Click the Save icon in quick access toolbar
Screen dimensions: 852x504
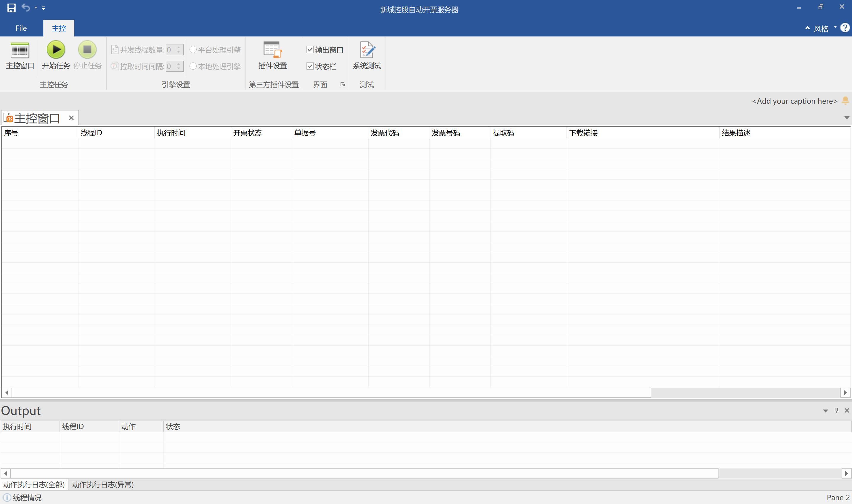coord(11,8)
